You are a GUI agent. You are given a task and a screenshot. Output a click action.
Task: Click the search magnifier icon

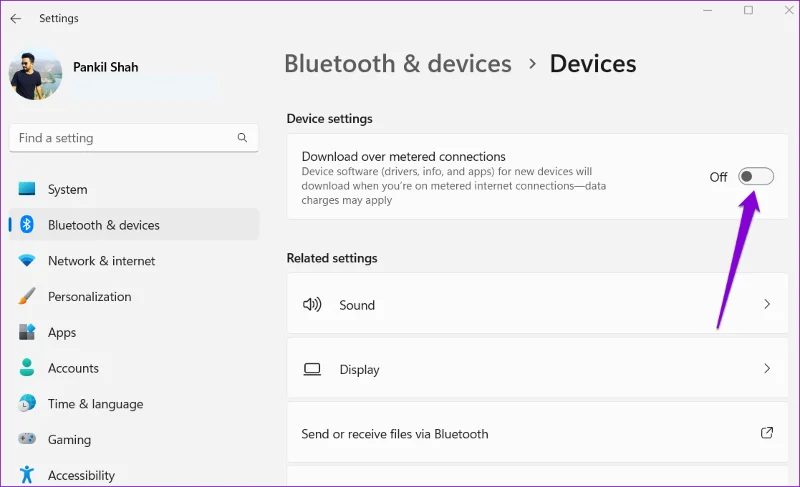click(242, 138)
